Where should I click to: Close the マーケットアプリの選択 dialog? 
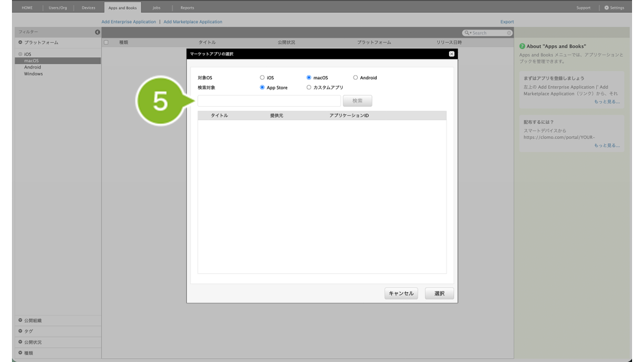(x=452, y=54)
